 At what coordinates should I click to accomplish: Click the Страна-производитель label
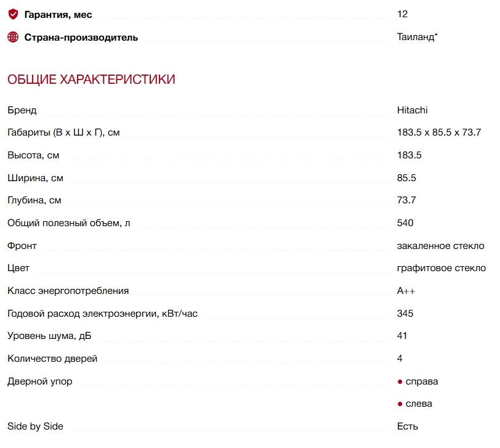click(81, 38)
